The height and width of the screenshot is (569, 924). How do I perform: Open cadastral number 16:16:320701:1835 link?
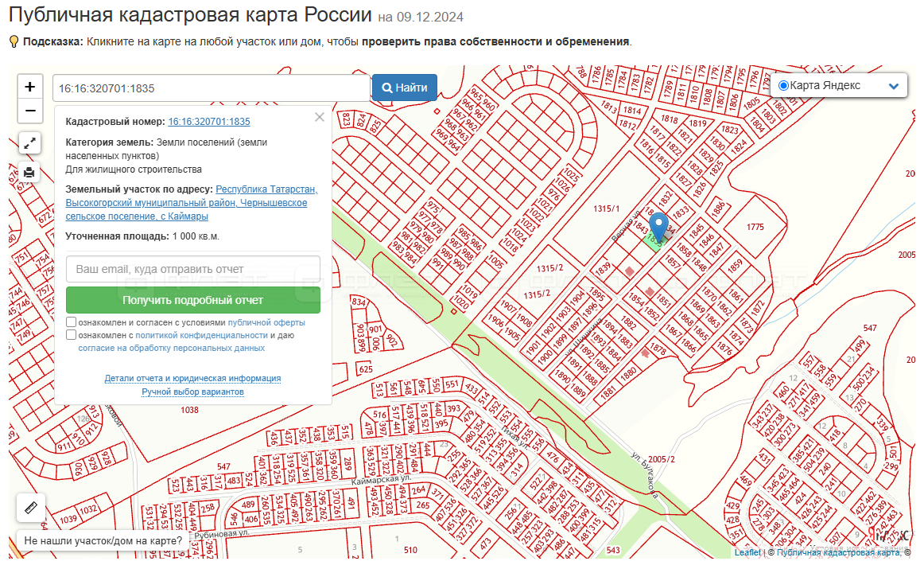pyautogui.click(x=209, y=122)
